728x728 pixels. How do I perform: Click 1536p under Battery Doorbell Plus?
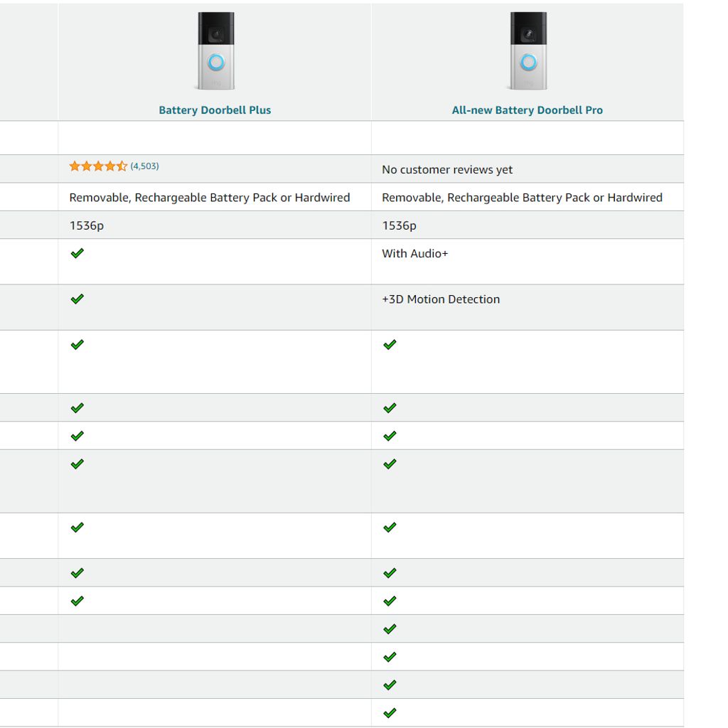(87, 225)
